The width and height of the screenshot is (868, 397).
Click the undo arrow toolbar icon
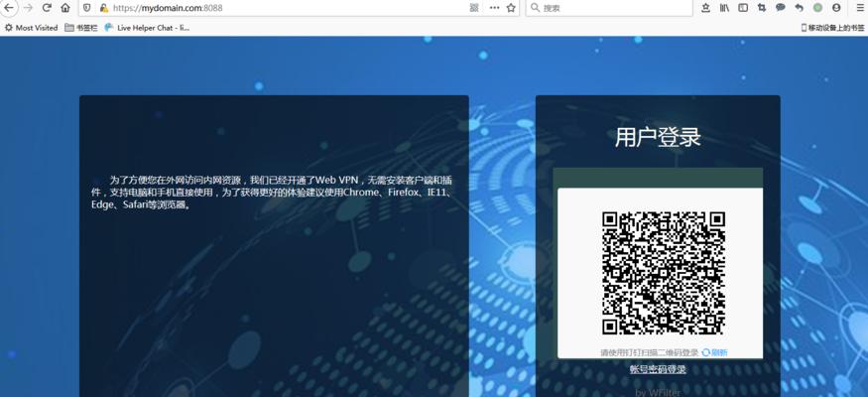799,8
